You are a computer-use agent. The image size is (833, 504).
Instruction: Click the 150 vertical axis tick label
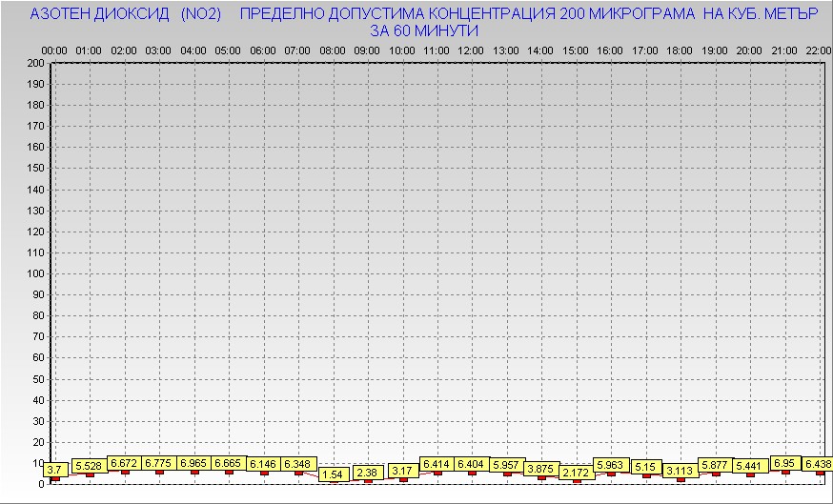(35, 169)
